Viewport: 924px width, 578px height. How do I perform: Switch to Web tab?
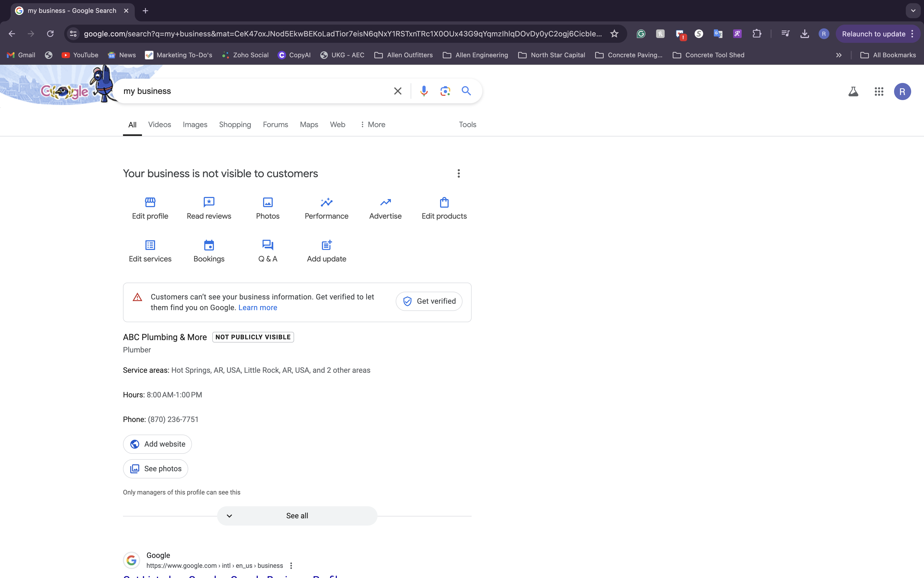pos(337,125)
